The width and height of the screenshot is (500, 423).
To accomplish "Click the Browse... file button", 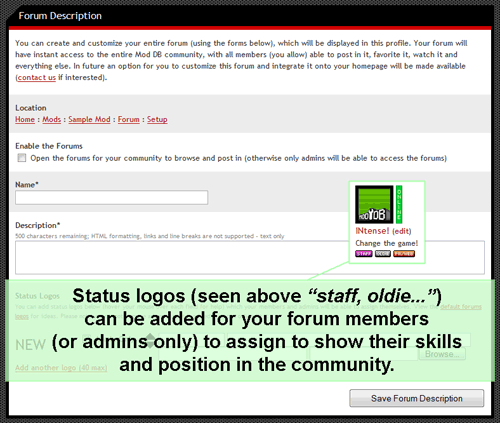I will pos(442,354).
